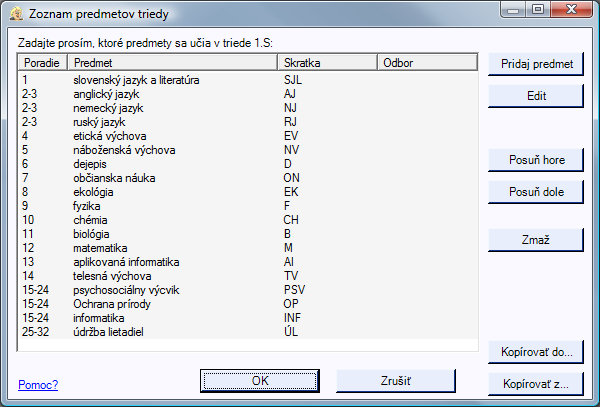The width and height of the screenshot is (600, 407).
Task: Select the aplikovaná informatika row
Action: click(x=248, y=262)
